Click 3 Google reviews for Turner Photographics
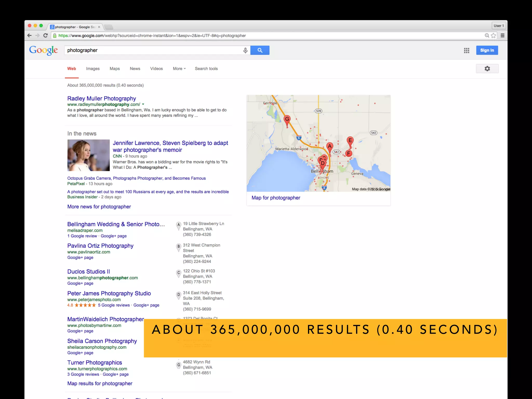The width and height of the screenshot is (532, 399). coord(83,374)
